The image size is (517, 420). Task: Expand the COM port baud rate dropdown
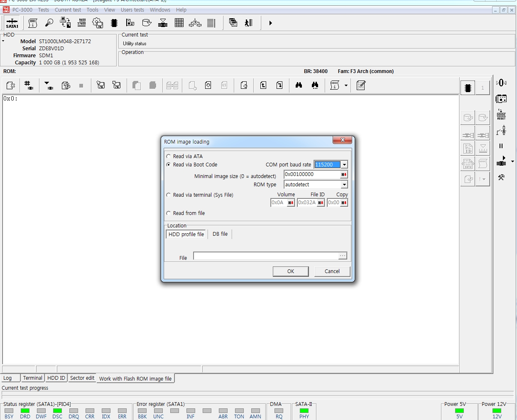coord(344,165)
